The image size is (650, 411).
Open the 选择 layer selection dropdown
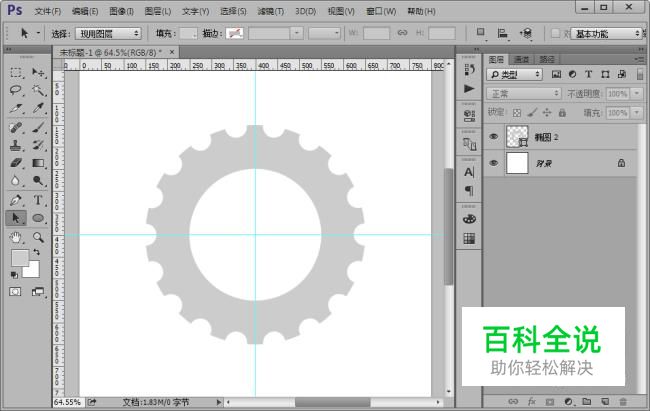tap(108, 34)
